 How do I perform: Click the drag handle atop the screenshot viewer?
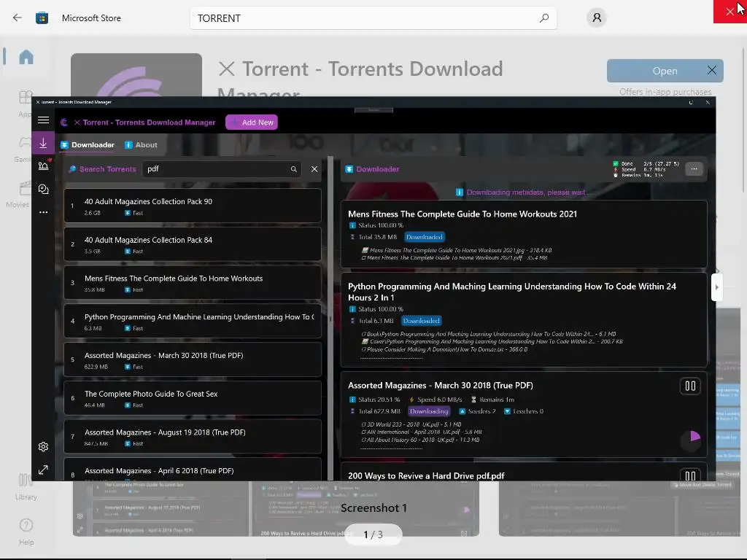coord(374,110)
